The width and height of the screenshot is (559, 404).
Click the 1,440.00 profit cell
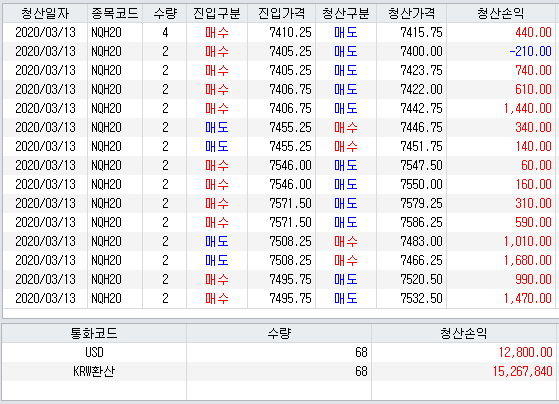[x=527, y=108]
